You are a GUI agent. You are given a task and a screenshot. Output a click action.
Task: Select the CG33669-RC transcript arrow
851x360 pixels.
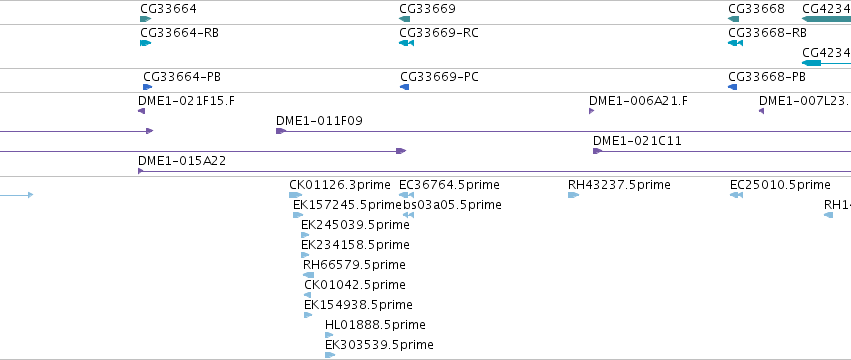click(x=407, y=43)
